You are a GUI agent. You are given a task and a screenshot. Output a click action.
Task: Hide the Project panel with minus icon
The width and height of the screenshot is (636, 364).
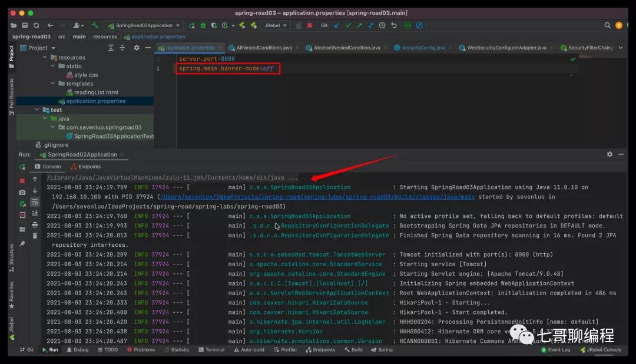[x=148, y=48]
